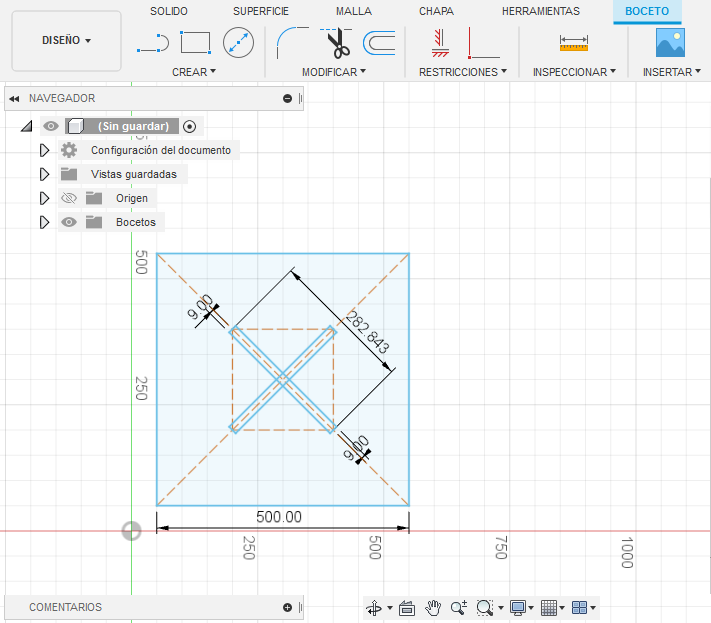This screenshot has height=623, width=711.
Task: Click the Zoom window fit icon
Action: (x=485, y=608)
